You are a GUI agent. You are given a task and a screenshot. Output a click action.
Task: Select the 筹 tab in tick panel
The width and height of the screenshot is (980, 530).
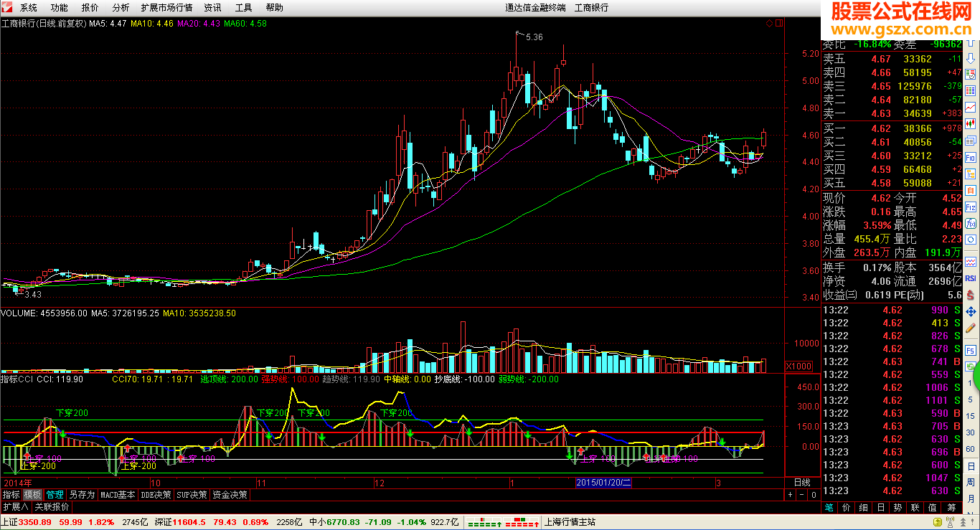click(950, 507)
